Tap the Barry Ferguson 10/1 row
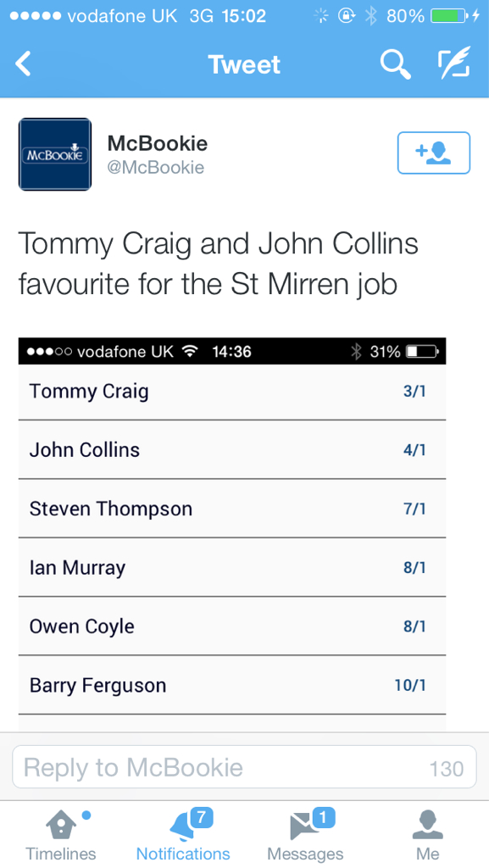Viewport: 489px width, 868px height. (231, 685)
